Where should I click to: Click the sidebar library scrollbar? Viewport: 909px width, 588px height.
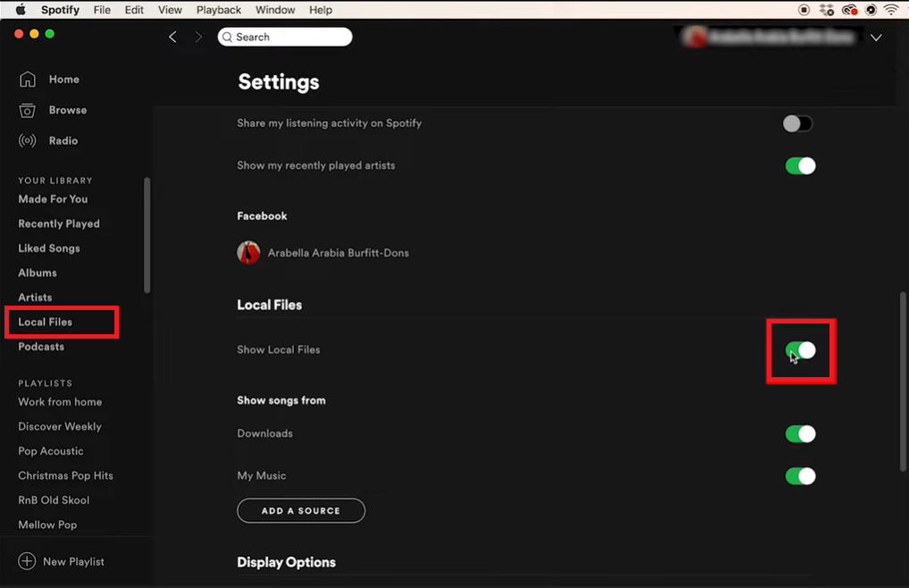tap(147, 235)
